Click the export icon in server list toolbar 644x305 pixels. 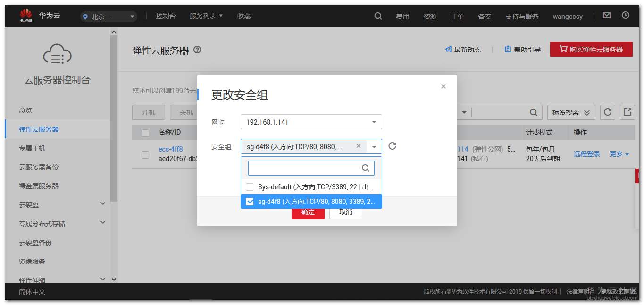(627, 112)
